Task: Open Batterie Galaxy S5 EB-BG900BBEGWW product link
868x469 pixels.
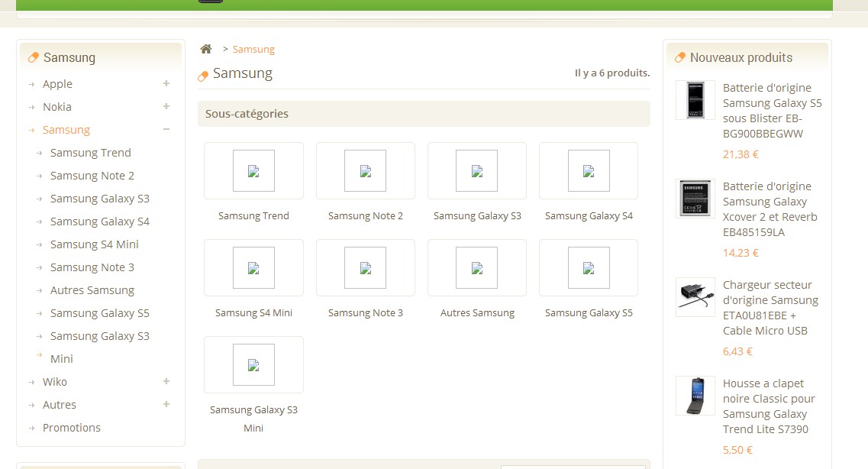Action: coord(773,111)
